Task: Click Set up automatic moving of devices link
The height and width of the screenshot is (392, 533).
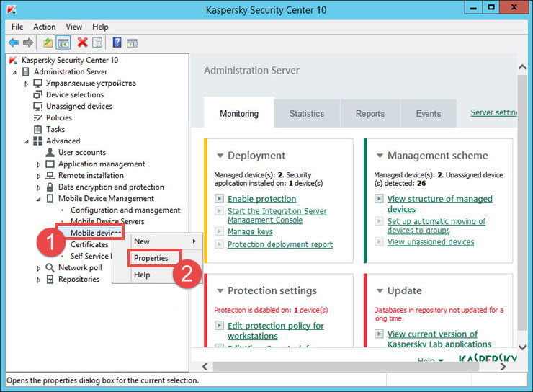Action: [x=436, y=226]
